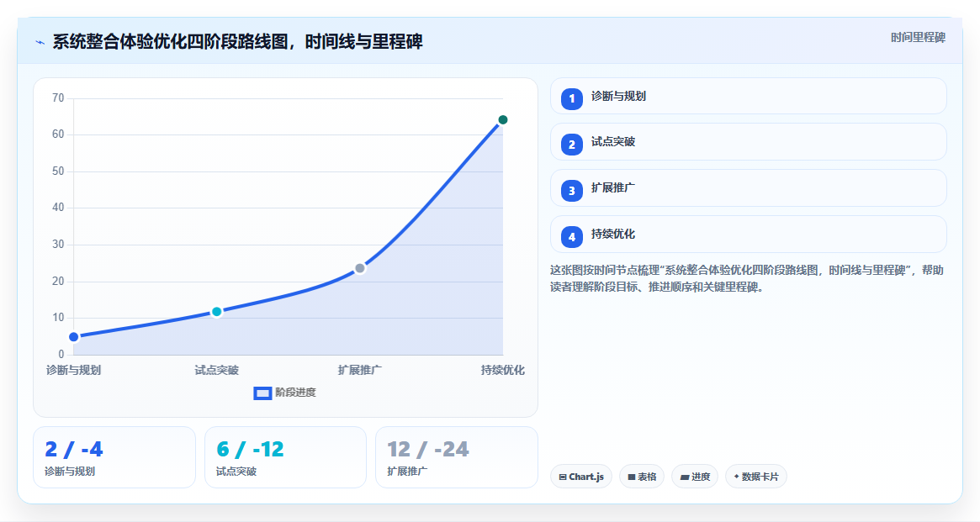The width and height of the screenshot is (980, 522).
Task: Click the description paragraph starting 这张图按时间节点
Action: click(747, 278)
